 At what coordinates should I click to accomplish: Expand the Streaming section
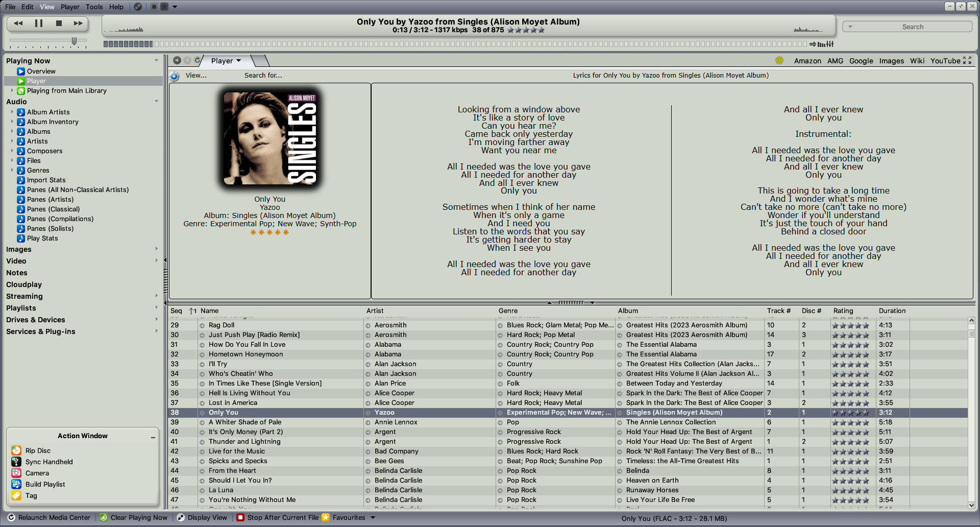click(156, 296)
